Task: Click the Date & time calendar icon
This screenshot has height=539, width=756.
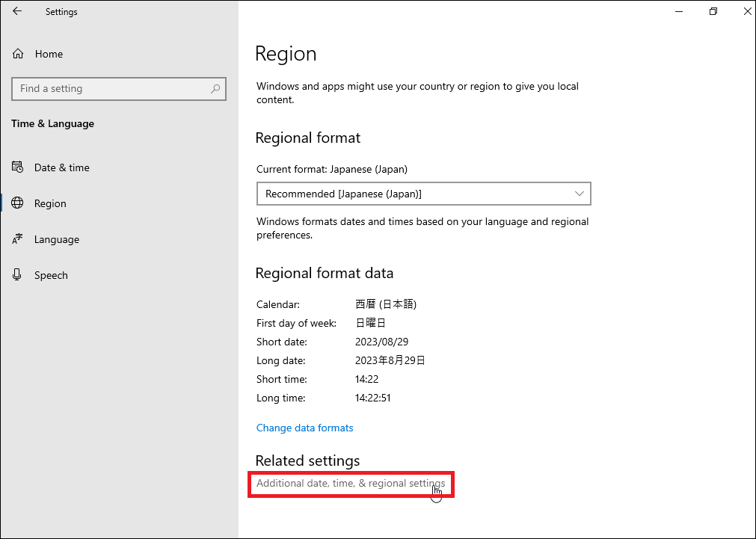Action: [x=17, y=167]
